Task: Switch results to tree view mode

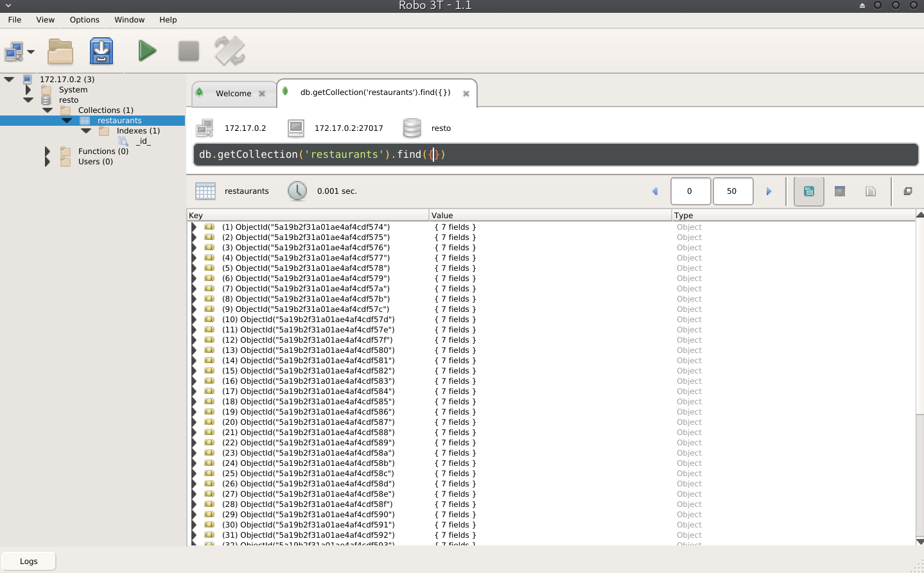Action: pyautogui.click(x=809, y=191)
